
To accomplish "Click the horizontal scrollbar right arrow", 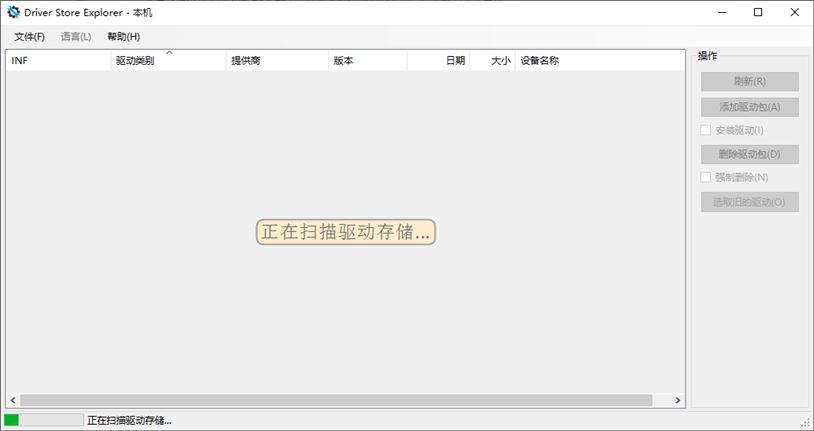I will (678, 400).
